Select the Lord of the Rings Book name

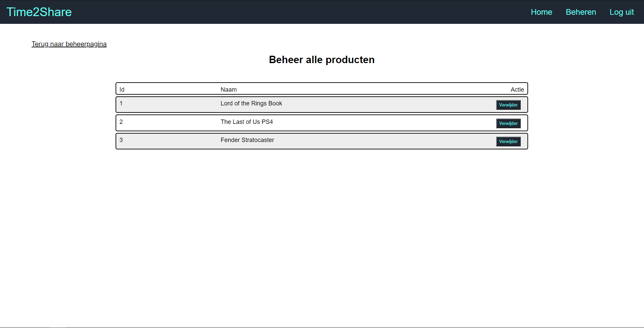pos(251,103)
